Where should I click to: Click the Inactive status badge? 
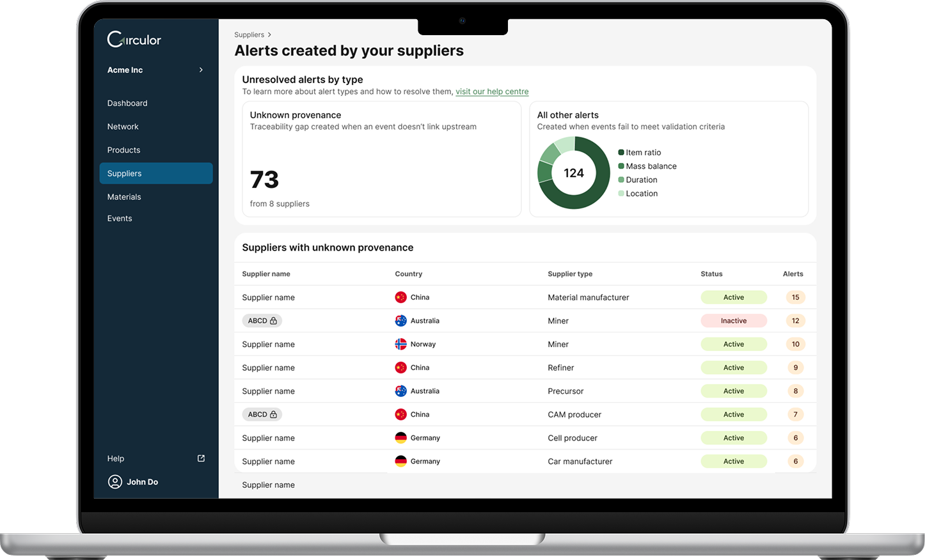point(734,321)
